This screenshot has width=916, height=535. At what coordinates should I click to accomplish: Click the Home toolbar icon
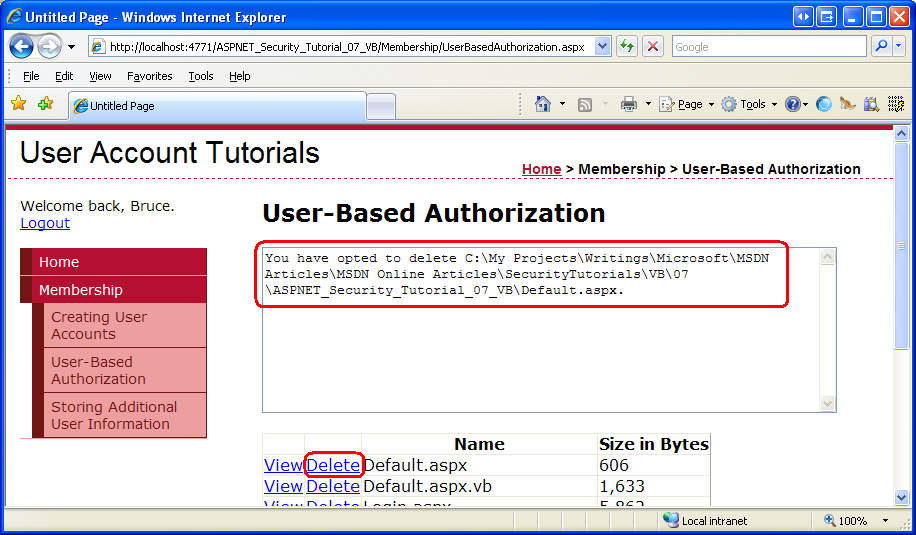pyautogui.click(x=542, y=104)
